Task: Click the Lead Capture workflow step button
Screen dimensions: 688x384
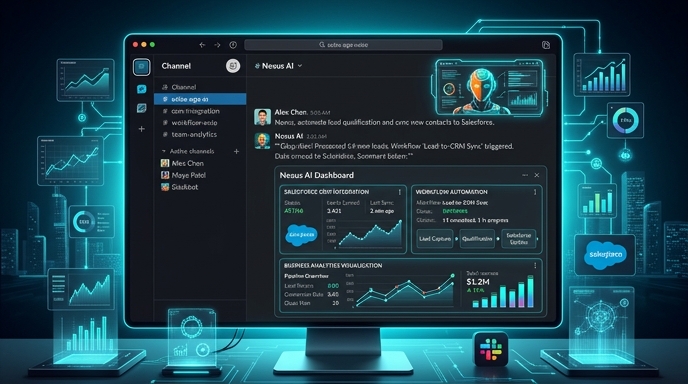Action: [435, 239]
